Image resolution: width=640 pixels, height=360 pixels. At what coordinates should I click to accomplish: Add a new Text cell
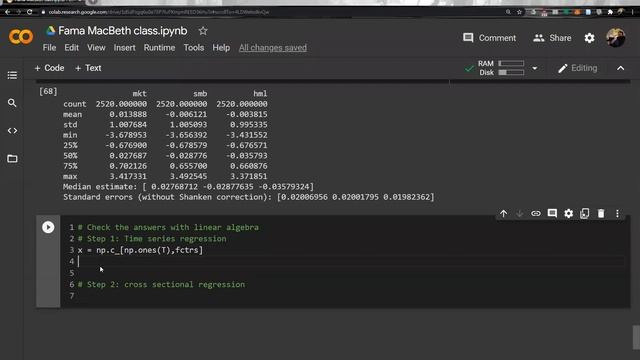pos(88,68)
